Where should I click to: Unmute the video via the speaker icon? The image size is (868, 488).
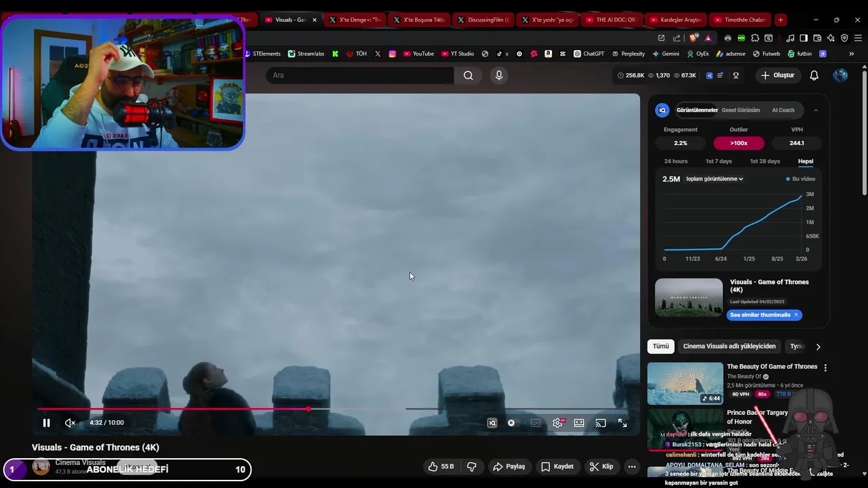click(x=70, y=423)
